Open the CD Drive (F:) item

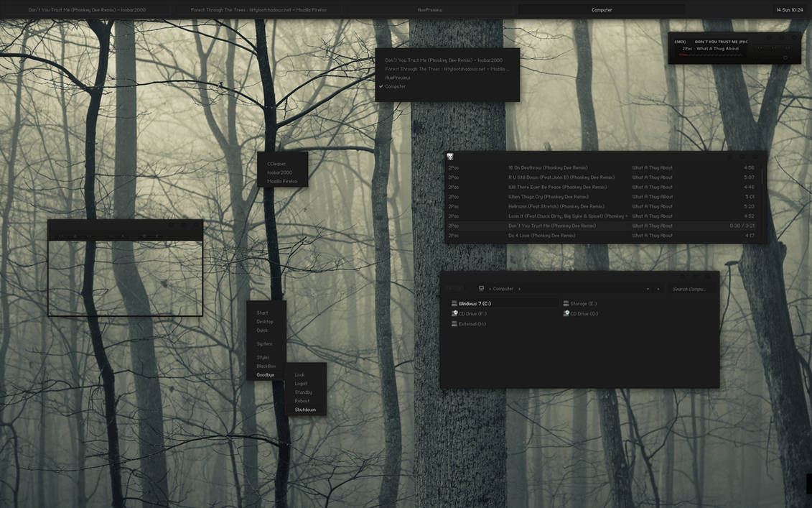[x=469, y=313]
